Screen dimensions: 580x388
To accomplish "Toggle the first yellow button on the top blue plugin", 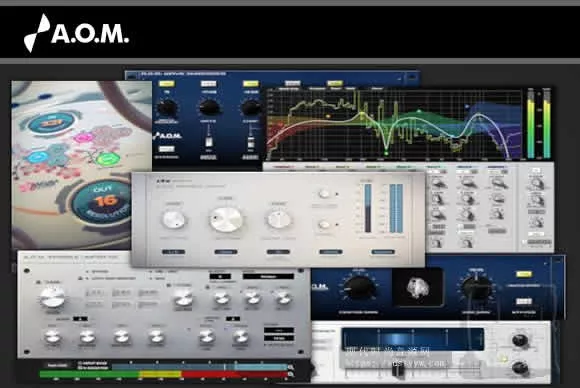I will tap(166, 84).
